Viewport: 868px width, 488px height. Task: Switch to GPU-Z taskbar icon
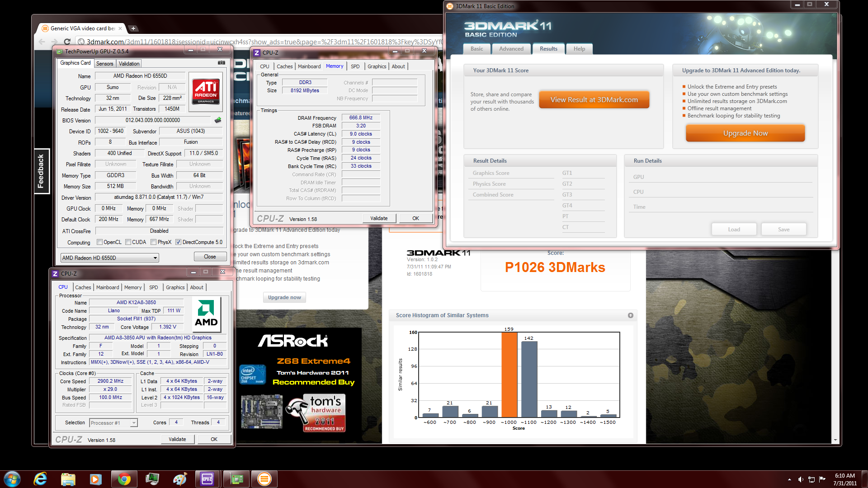click(236, 479)
